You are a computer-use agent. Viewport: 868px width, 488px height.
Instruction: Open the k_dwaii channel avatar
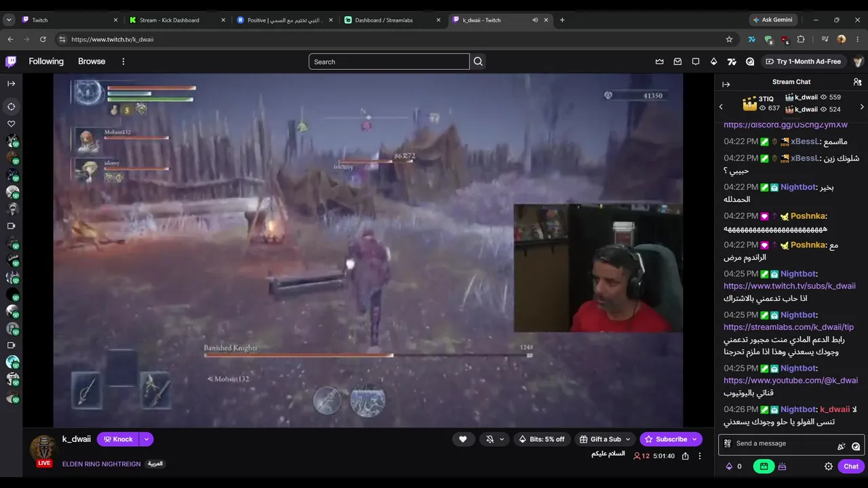(x=43, y=449)
